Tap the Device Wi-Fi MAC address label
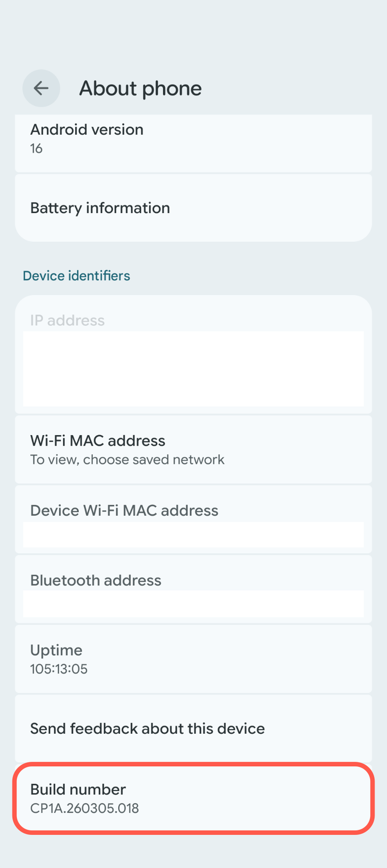387x868 pixels. click(124, 510)
